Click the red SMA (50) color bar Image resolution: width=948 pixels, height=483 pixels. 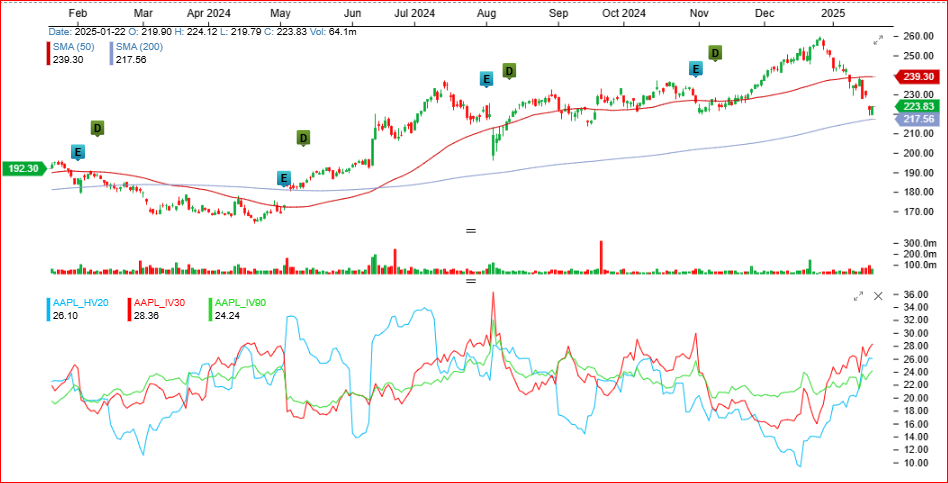tap(49, 53)
